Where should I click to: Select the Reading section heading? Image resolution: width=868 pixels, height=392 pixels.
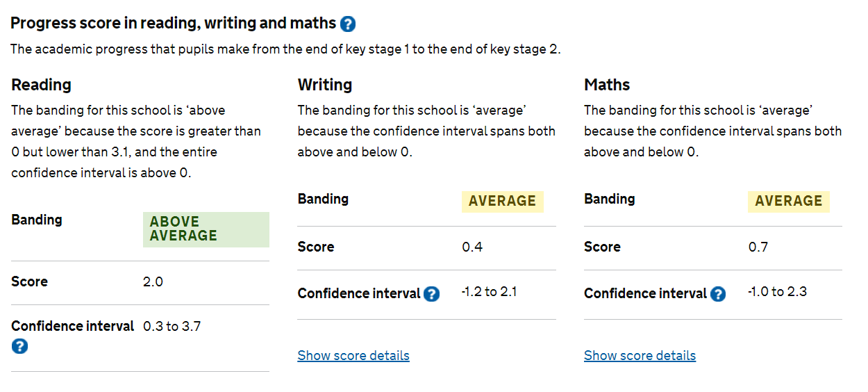coord(41,85)
